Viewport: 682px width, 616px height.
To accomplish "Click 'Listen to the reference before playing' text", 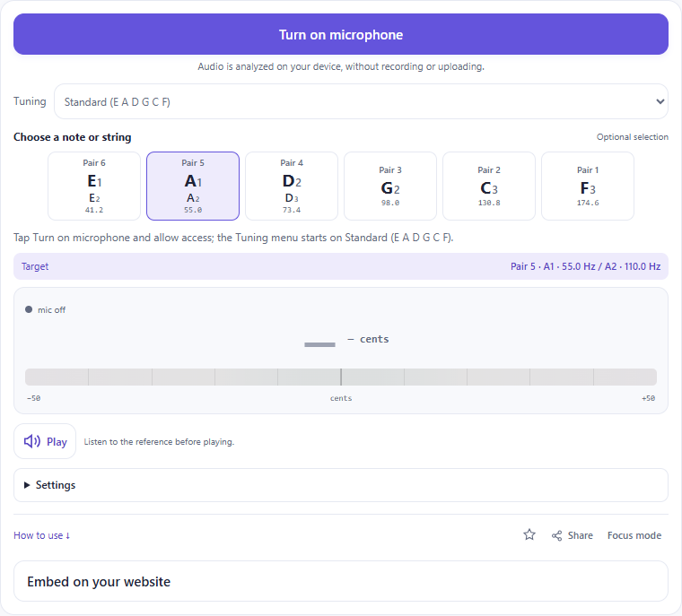I will (159, 442).
